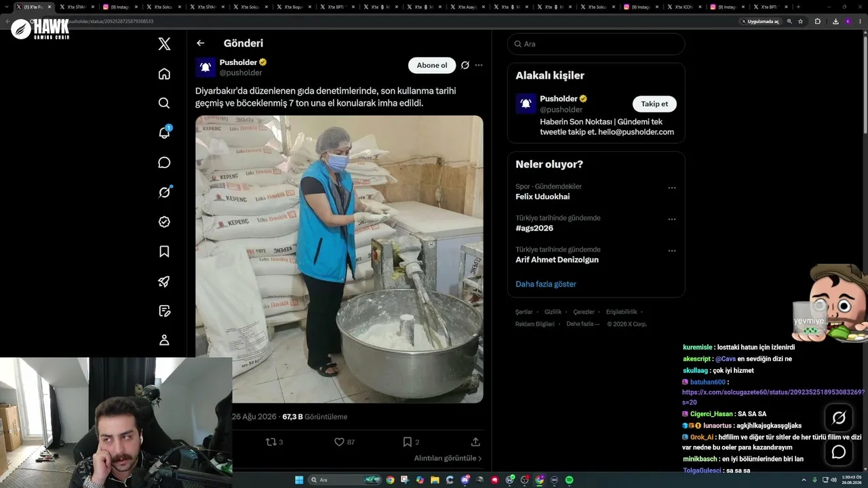Screen dimensions: 868x488
Task: Follow Pusholder with Takip et
Action: [x=654, y=104]
